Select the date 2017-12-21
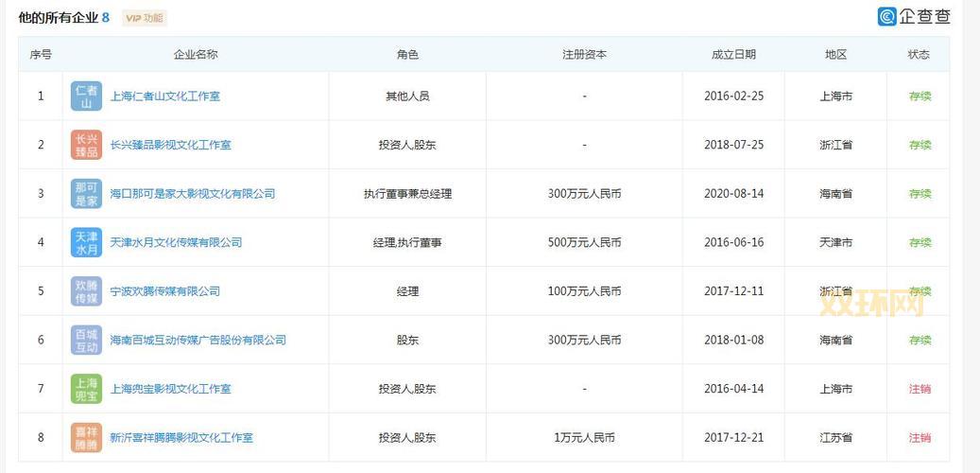 pyautogui.click(x=733, y=438)
